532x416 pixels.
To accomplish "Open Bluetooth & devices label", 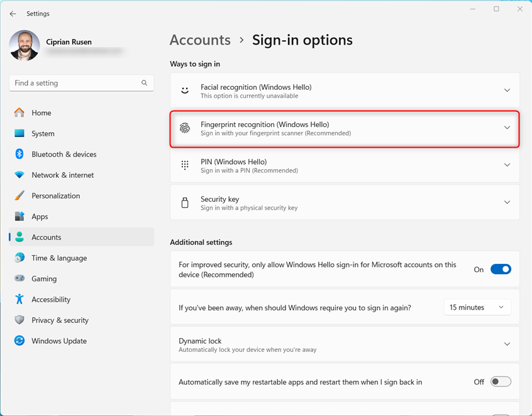I will point(64,154).
